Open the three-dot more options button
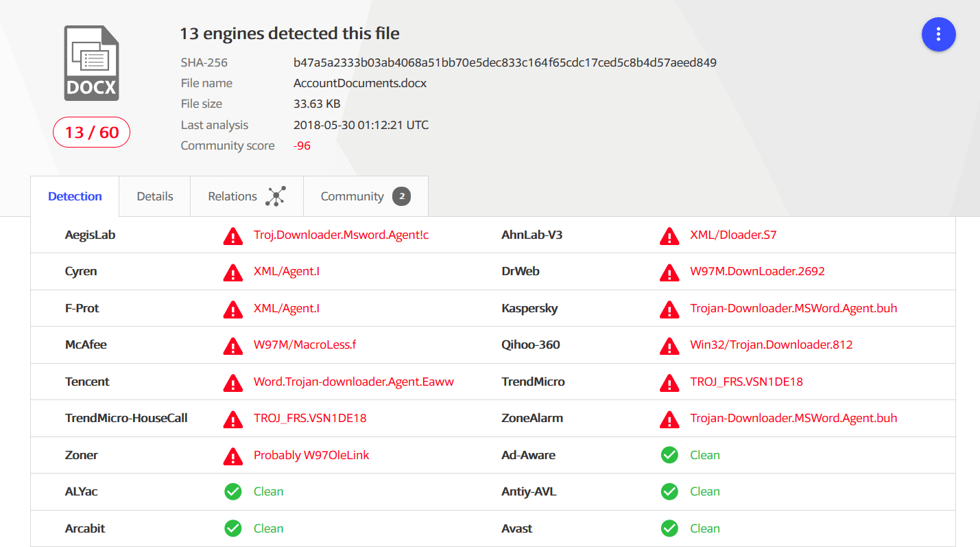 938,34
